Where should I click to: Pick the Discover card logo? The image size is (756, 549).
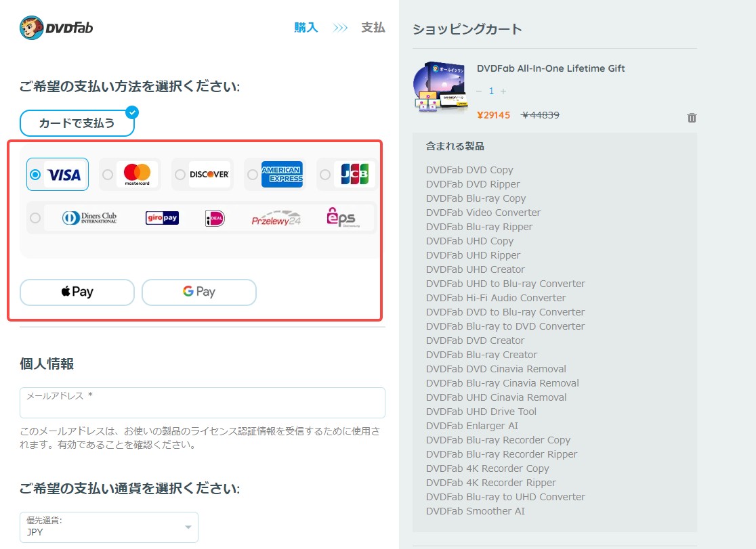click(x=209, y=175)
